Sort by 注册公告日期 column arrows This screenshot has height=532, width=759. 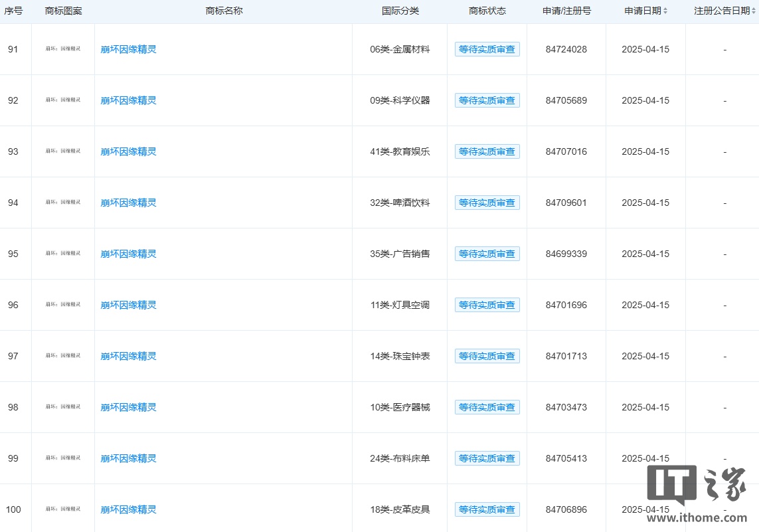pos(753,11)
